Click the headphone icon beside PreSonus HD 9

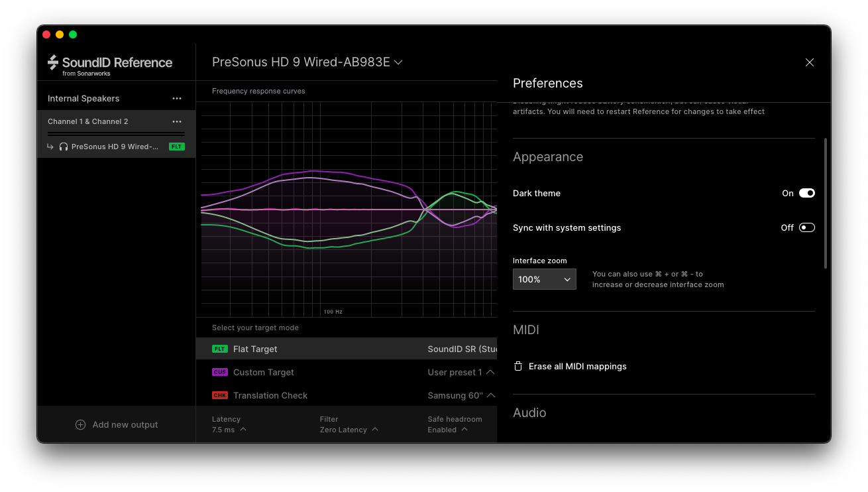click(64, 147)
